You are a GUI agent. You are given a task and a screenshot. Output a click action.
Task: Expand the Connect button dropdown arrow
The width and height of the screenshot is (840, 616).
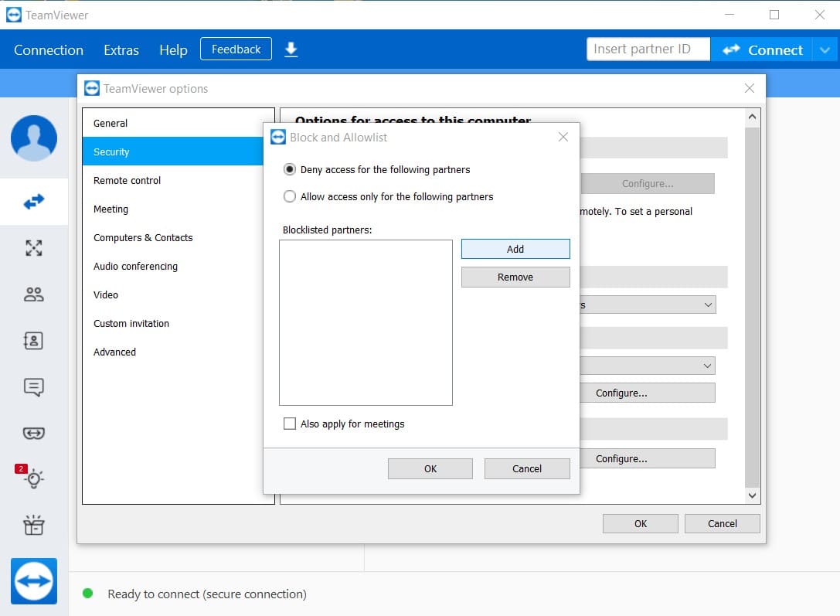coord(825,49)
